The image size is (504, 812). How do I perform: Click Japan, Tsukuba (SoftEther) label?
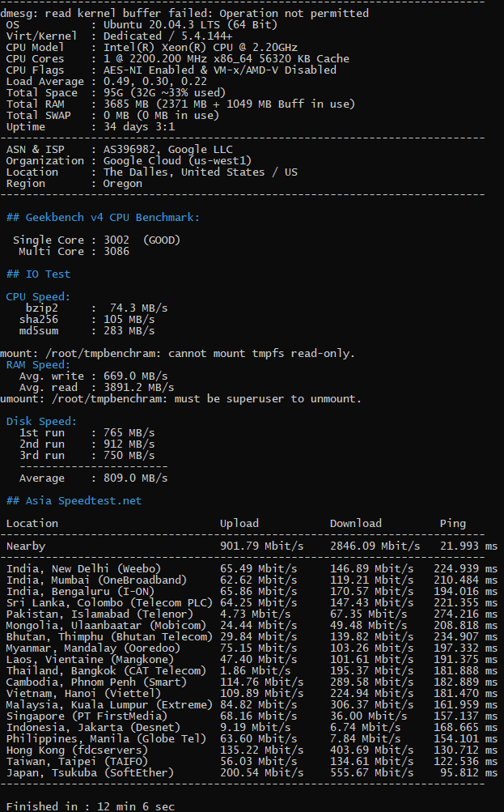point(90,774)
